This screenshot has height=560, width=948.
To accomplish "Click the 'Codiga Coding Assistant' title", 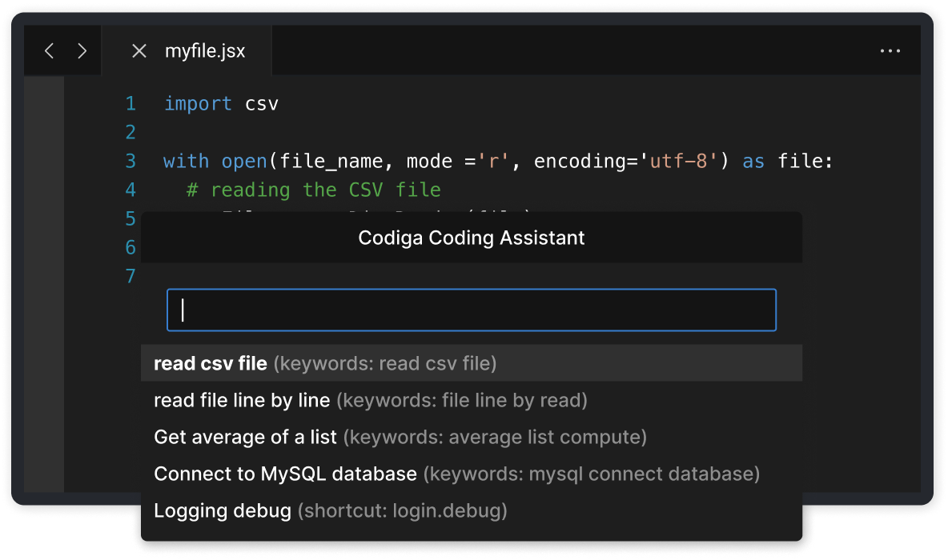I will tap(472, 238).
